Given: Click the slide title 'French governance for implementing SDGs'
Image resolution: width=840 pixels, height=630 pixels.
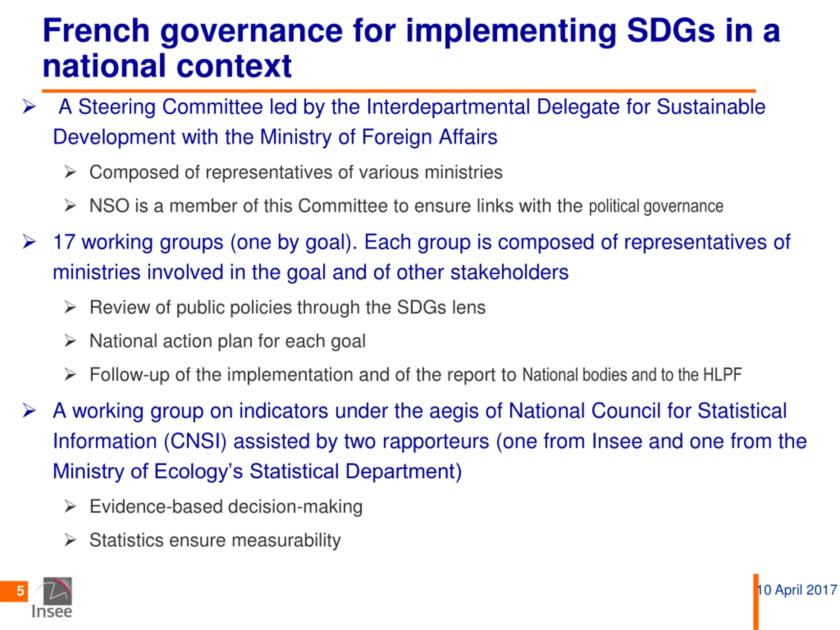Looking at the screenshot, I should (x=411, y=48).
